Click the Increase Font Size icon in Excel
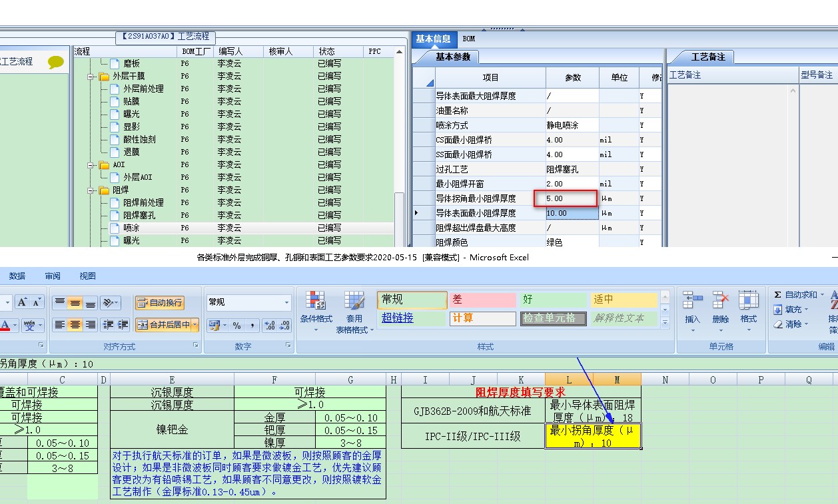Screen dimensions: 838x504 (22, 302)
